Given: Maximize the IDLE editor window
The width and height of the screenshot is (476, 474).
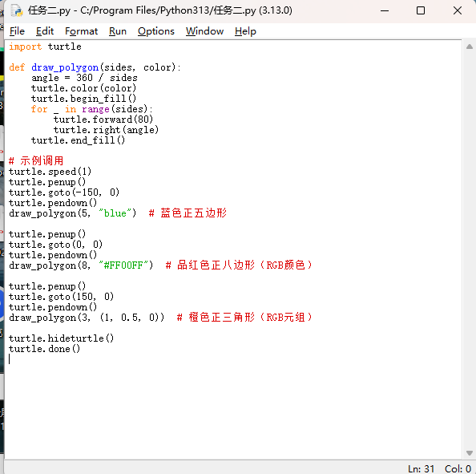Looking at the screenshot, I should (421, 10).
